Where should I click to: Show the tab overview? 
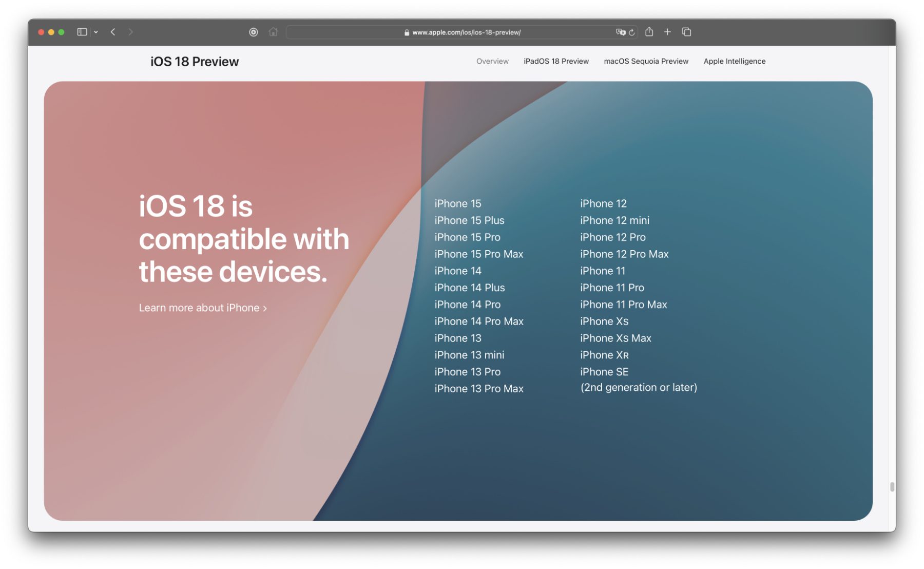686,32
